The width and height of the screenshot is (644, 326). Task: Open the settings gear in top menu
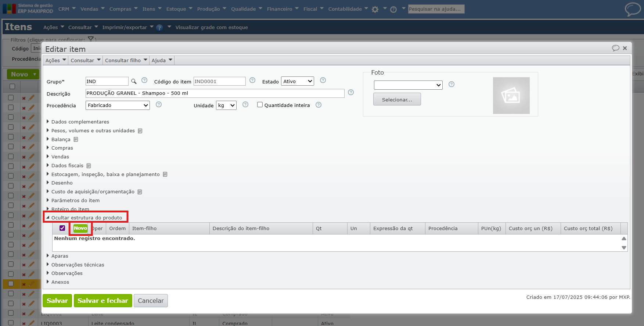375,9
